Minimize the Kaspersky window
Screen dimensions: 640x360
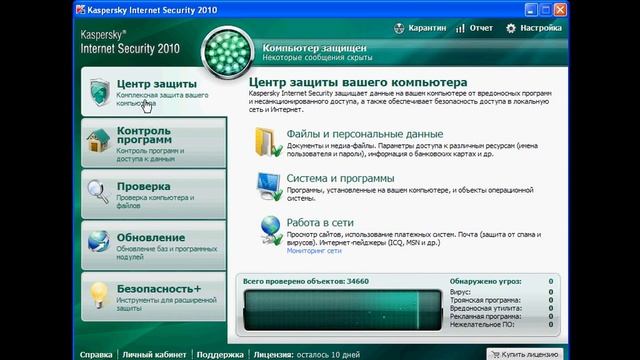coord(531,9)
